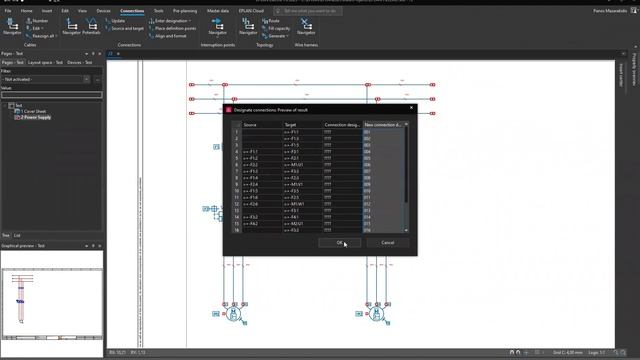Switch to Layout space - Test tab
640x360 pixels.
coord(45,62)
